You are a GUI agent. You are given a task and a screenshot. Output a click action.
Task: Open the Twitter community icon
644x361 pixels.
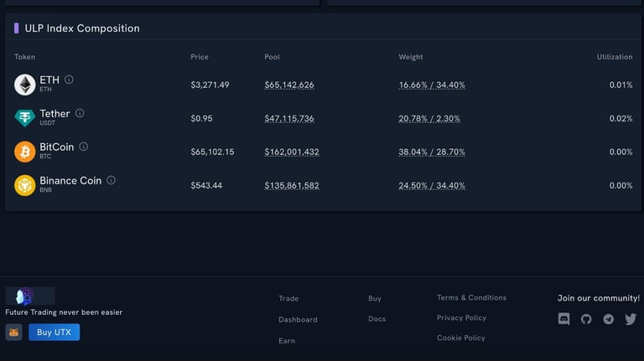click(x=631, y=319)
